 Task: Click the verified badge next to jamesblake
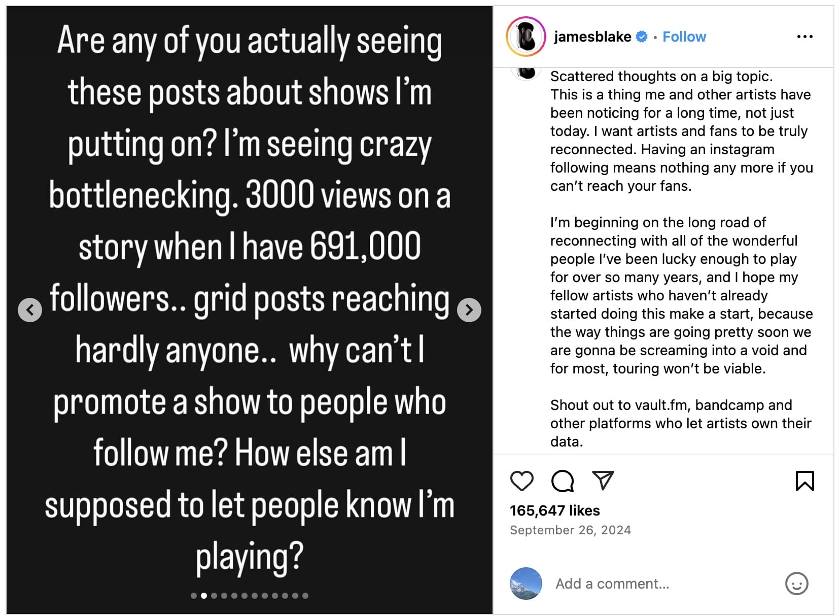tap(642, 36)
